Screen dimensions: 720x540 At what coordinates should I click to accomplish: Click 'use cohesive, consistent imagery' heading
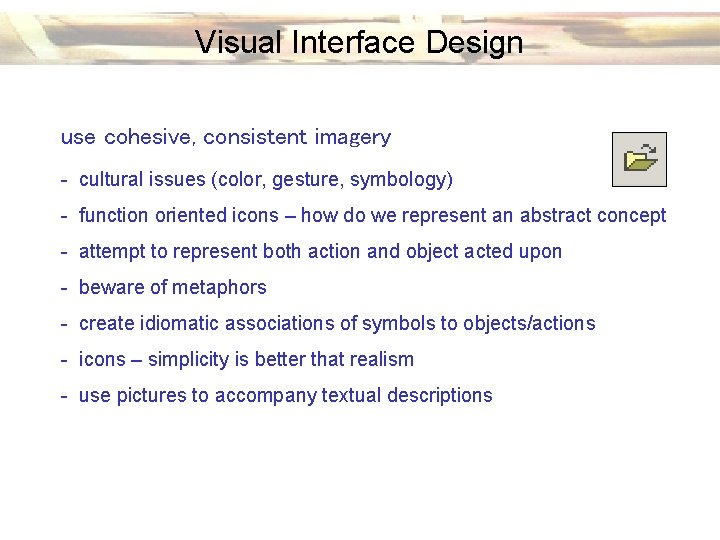226,137
